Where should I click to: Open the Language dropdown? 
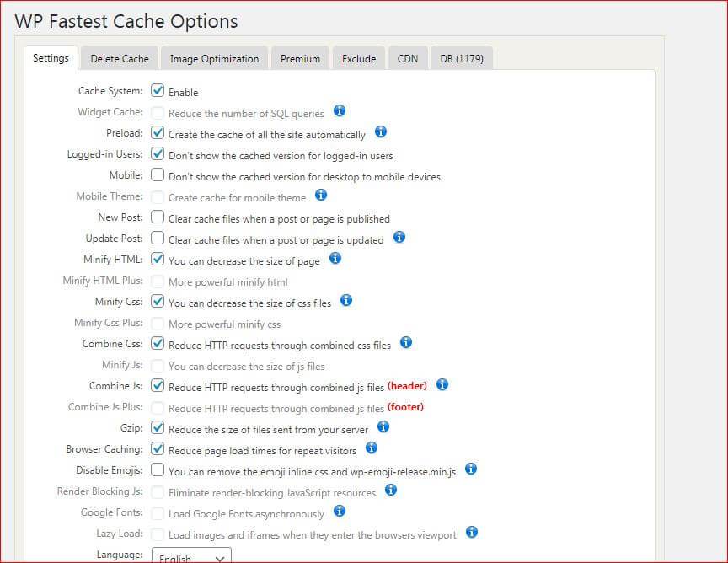coord(191,556)
